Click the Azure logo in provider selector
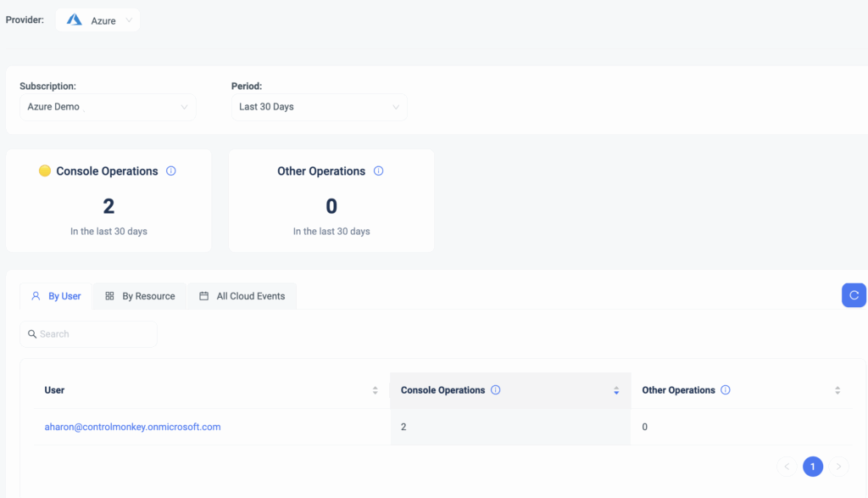Viewport: 868px width, 498px height. [75, 20]
